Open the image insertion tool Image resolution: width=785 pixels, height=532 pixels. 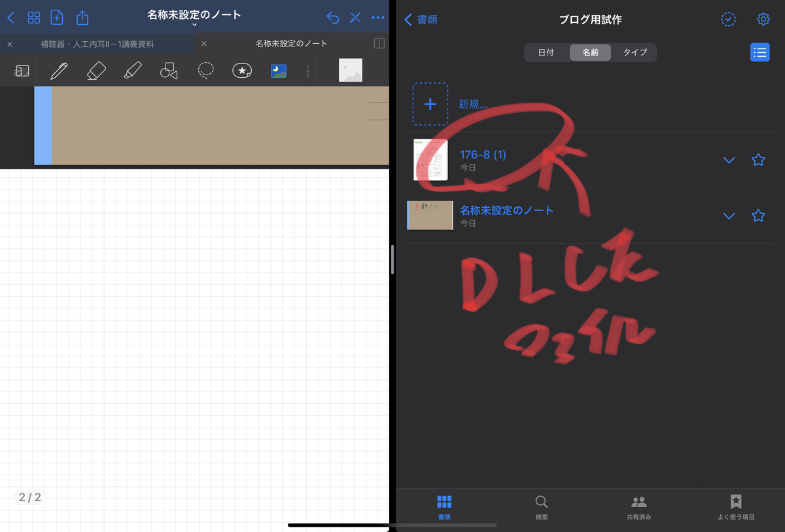coord(279,71)
